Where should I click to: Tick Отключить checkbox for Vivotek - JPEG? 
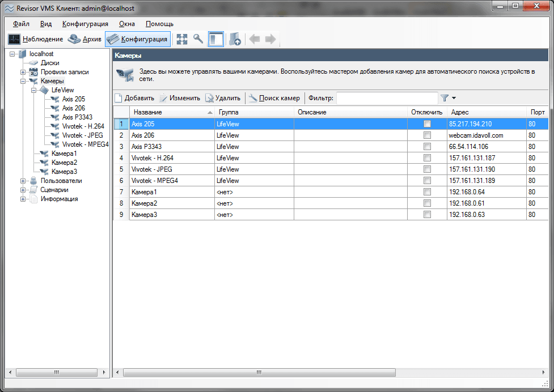[x=427, y=169]
